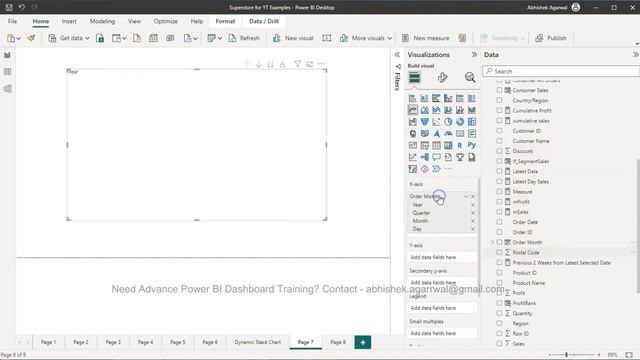Switch to Table view in sidebar
This screenshot has width=640, height=360.
[7, 72]
